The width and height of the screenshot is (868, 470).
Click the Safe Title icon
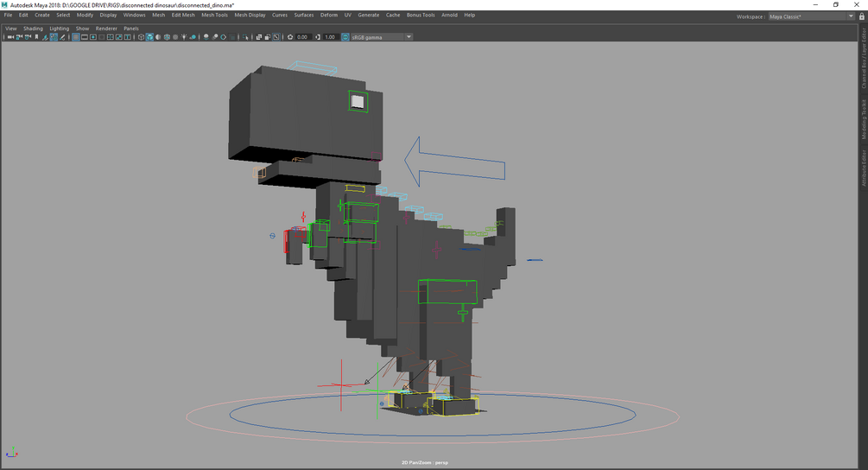pos(127,37)
